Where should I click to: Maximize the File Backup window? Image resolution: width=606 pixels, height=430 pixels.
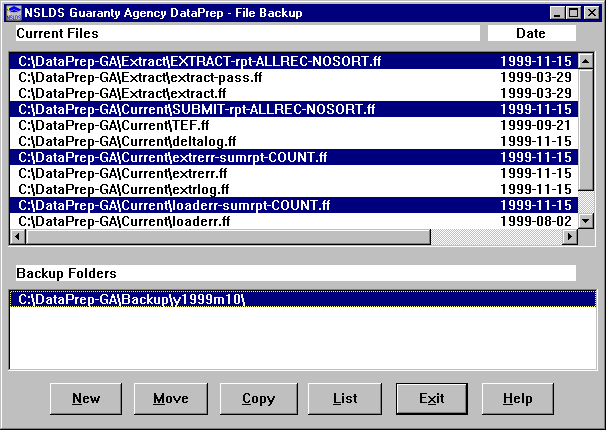pyautogui.click(x=574, y=13)
